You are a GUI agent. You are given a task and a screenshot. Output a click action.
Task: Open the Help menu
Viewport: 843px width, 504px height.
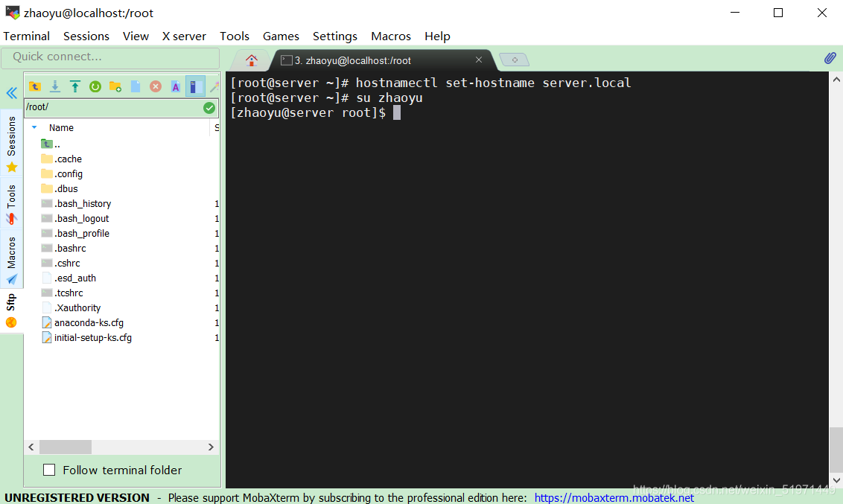pyautogui.click(x=437, y=36)
